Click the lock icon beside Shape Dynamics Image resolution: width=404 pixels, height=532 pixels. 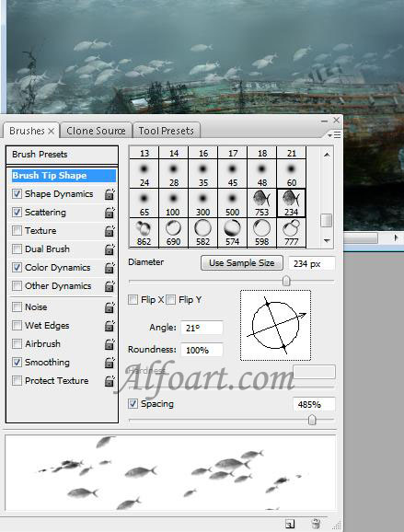pos(110,194)
